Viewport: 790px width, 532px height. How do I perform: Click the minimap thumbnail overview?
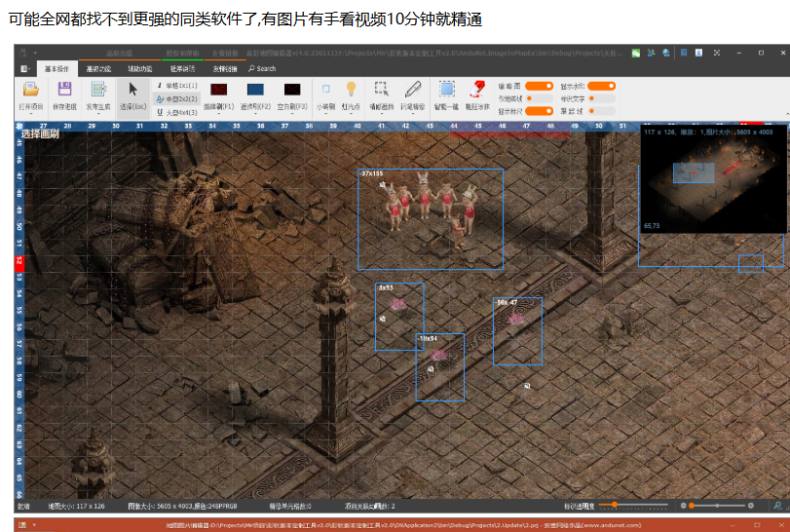coord(713,179)
